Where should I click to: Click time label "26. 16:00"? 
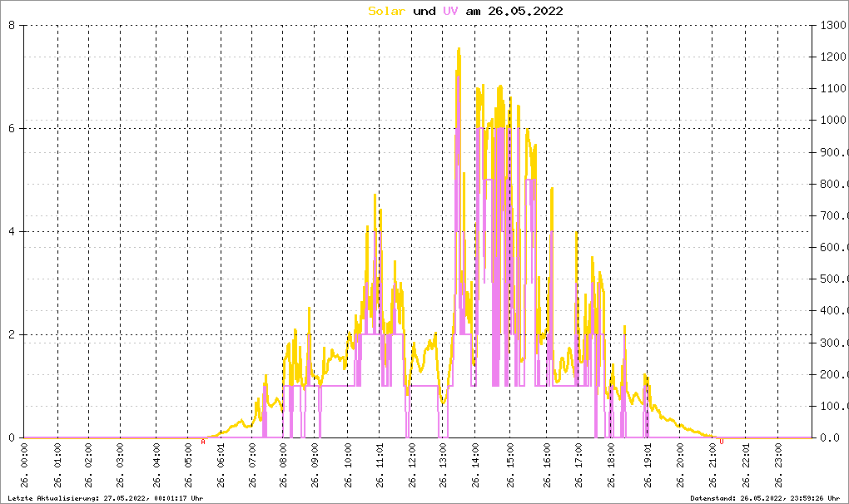click(x=547, y=465)
